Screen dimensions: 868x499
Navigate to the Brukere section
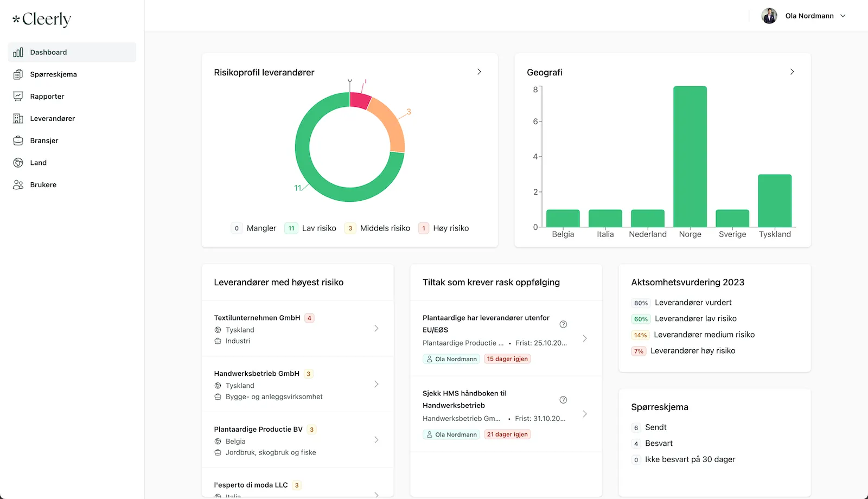[x=43, y=184]
